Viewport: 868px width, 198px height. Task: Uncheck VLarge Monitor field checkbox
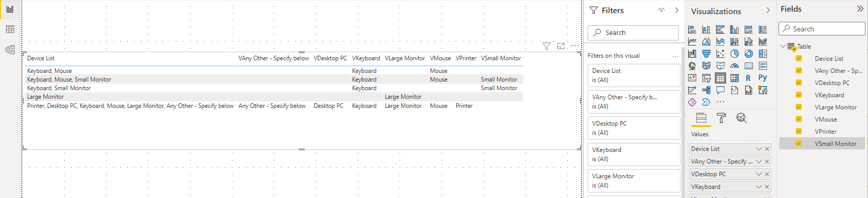click(x=799, y=107)
